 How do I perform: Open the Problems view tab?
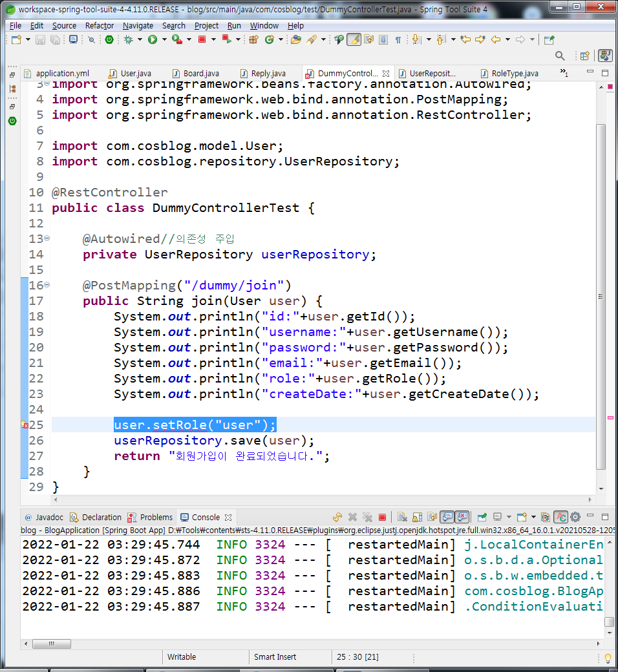[151, 518]
